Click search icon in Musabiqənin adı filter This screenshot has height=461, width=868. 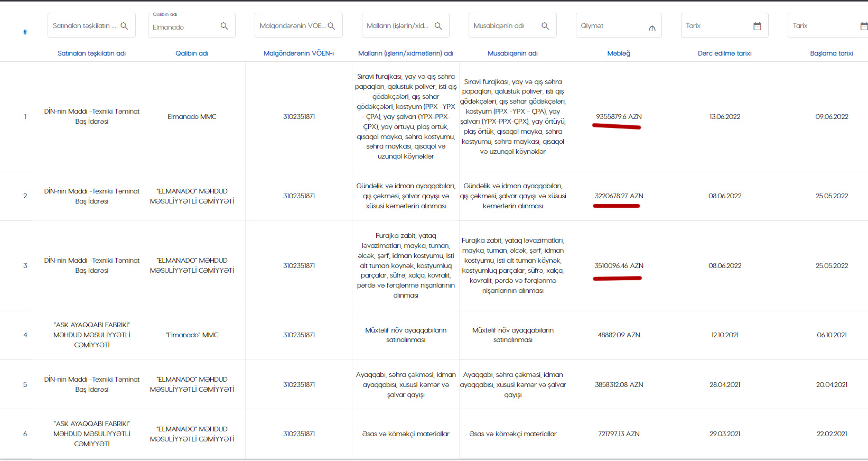[x=545, y=26]
